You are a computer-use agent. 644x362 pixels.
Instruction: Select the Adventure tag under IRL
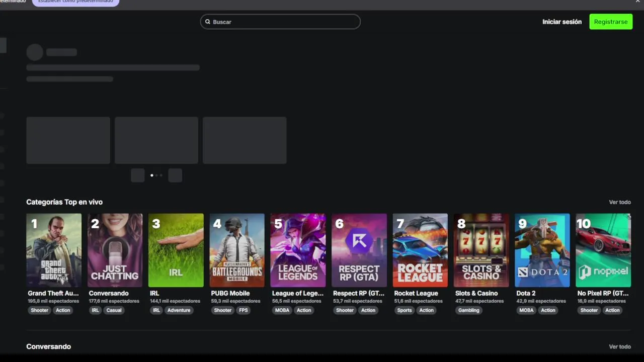point(179,310)
